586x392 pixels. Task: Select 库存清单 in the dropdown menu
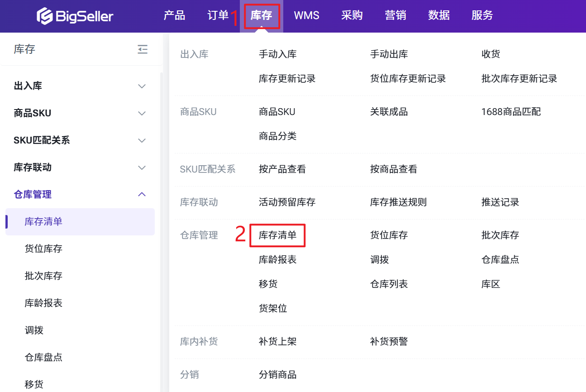click(x=277, y=235)
